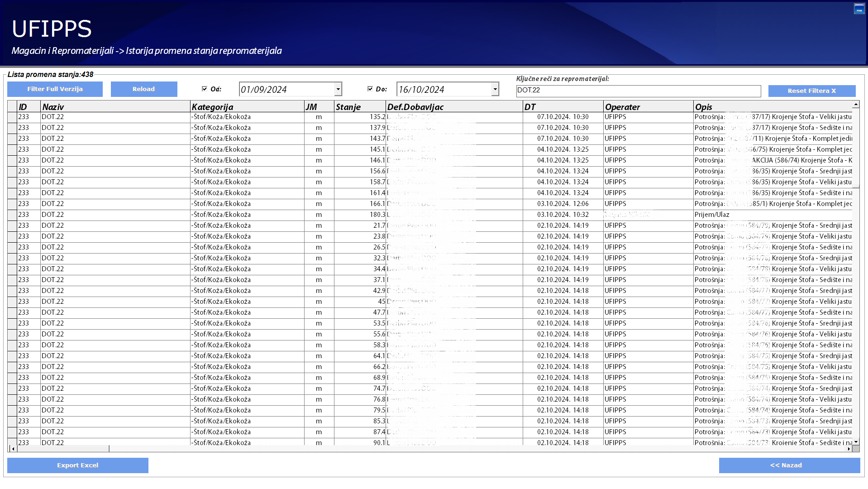Open the Od date dropdown arrow

(x=338, y=89)
